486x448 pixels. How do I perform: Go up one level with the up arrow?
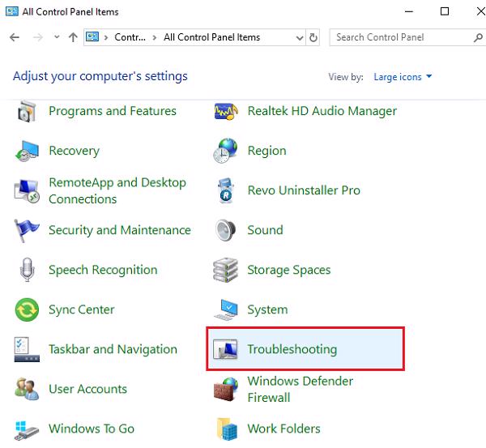pos(73,37)
